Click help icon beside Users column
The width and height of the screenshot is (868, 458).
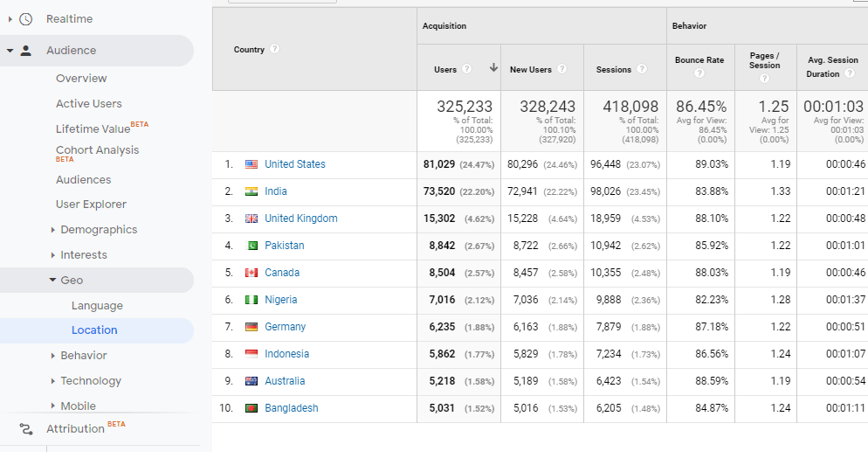click(x=467, y=69)
